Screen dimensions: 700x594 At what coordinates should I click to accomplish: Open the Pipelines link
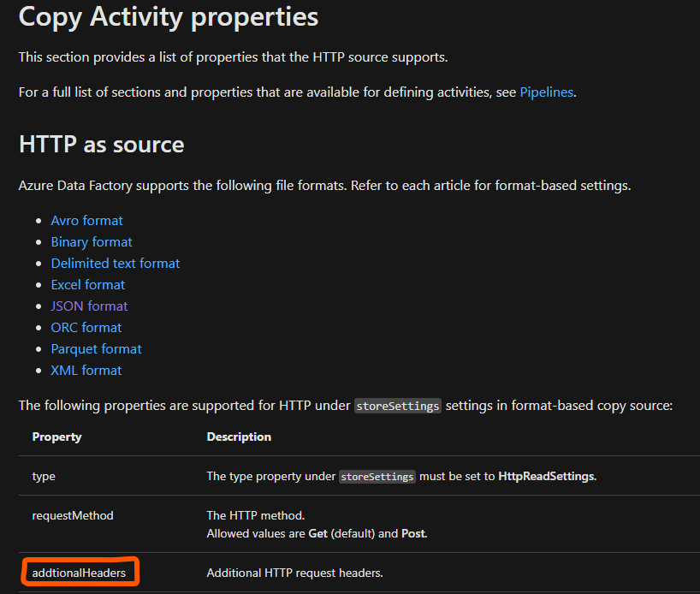pos(546,92)
